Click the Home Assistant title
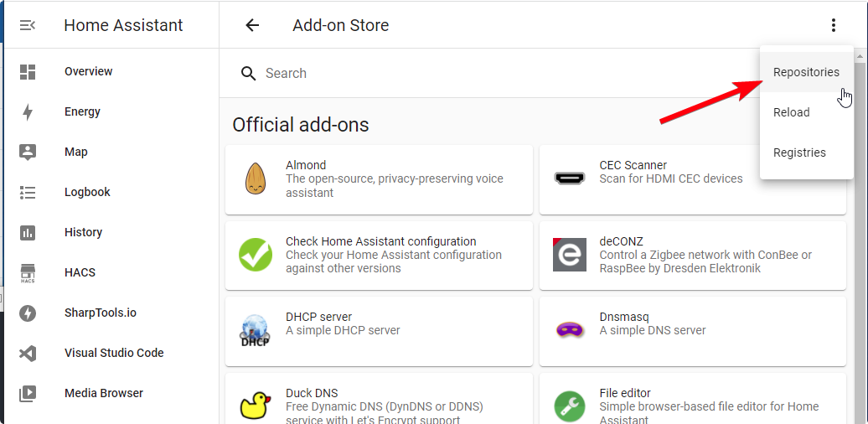The height and width of the screenshot is (424, 868). point(123,25)
